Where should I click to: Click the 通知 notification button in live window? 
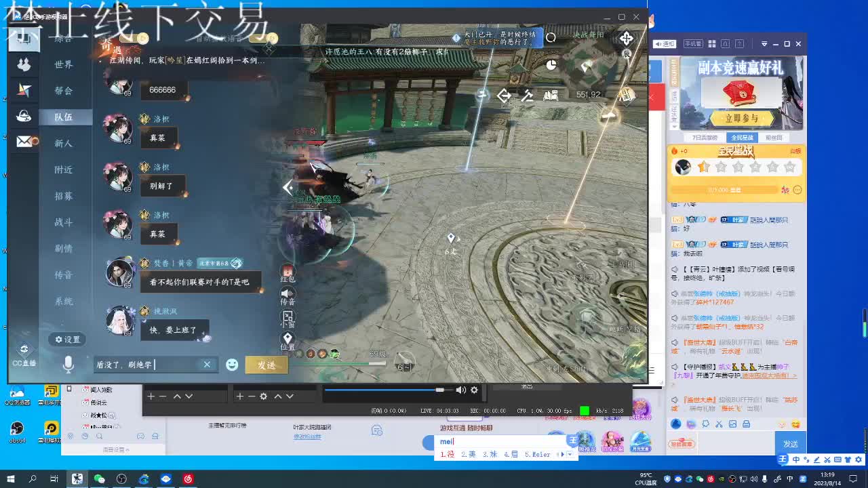(x=665, y=44)
